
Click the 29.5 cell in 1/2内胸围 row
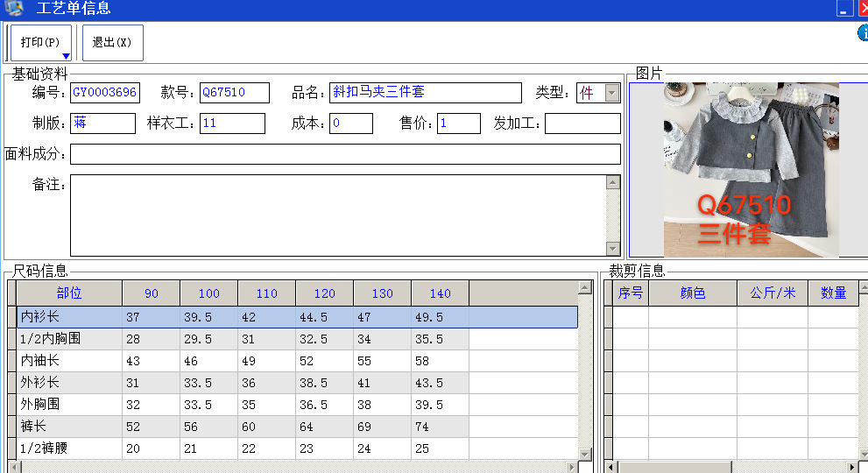208,339
